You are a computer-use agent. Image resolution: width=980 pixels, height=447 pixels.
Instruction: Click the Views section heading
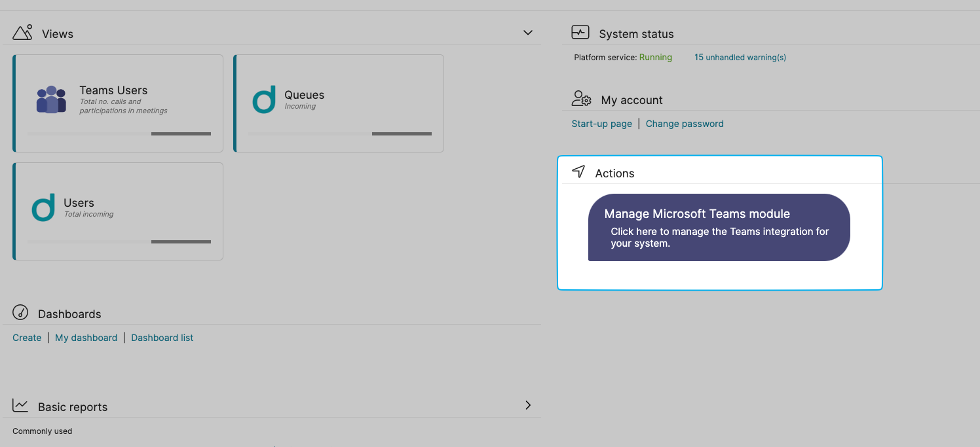[58, 34]
